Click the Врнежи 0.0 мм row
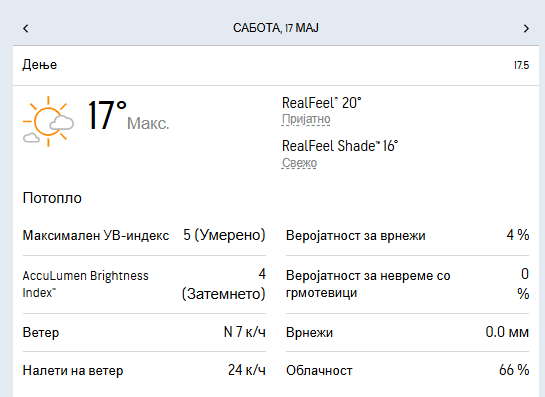 point(407,332)
